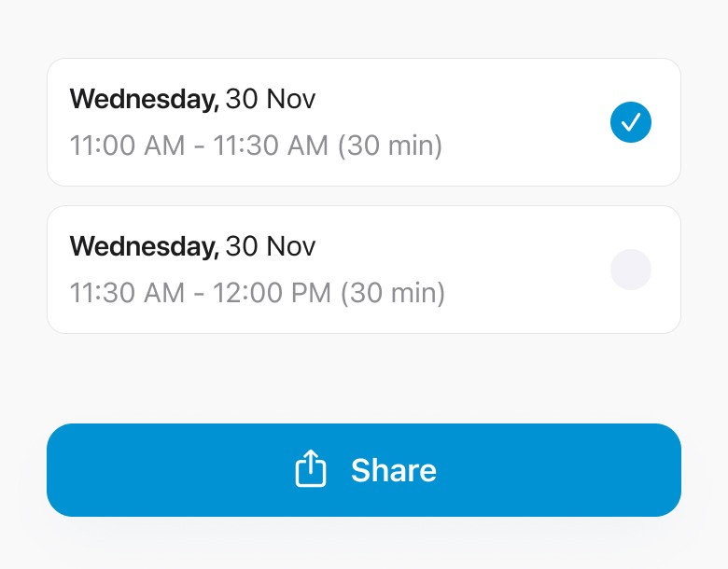Click the share arrow icon in the button
The height and width of the screenshot is (569, 728).
pos(311,469)
